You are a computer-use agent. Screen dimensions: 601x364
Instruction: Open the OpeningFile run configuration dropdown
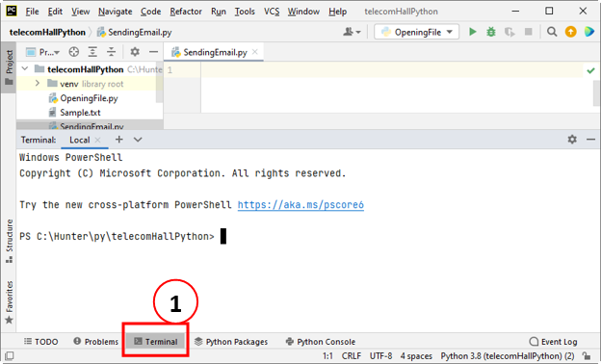tap(417, 32)
